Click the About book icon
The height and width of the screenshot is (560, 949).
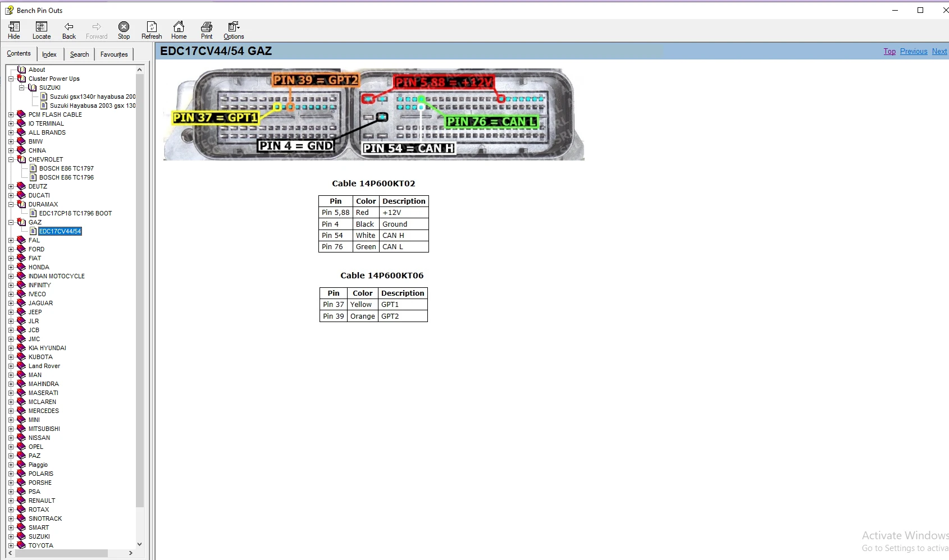coord(22,70)
